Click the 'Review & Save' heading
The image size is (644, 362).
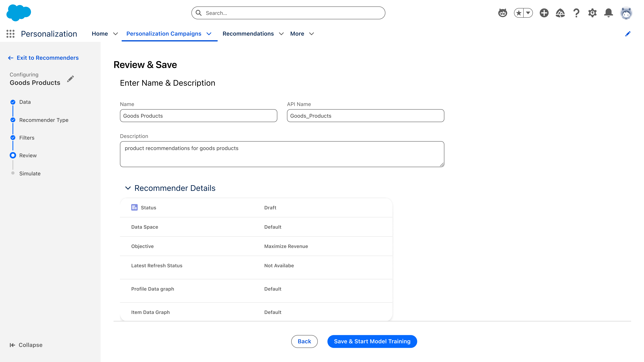145,65
